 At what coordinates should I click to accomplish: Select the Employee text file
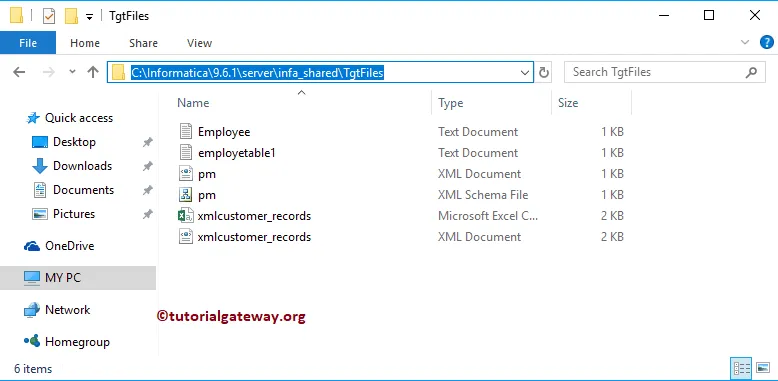click(x=224, y=132)
